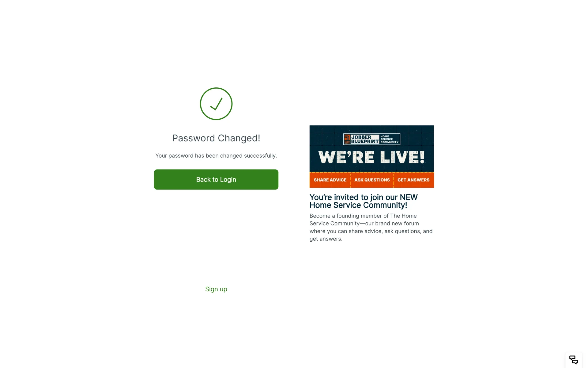
Task: Click the orange Jobber Blueprint emblem
Action: [347, 139]
